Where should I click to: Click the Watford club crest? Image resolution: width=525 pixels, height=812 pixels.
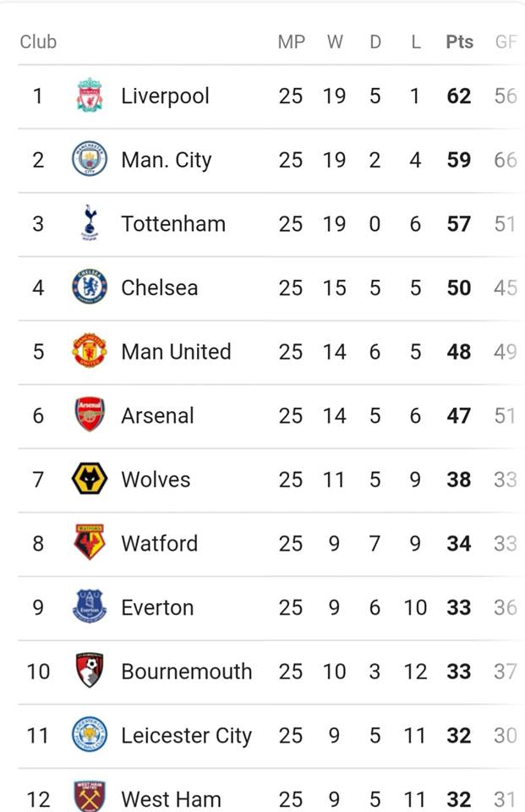coord(90,542)
